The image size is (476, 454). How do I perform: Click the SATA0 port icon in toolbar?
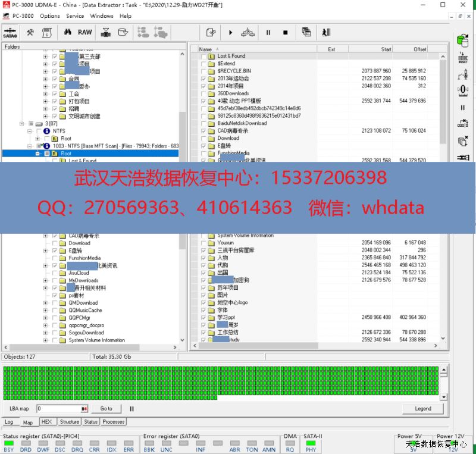coord(10,32)
